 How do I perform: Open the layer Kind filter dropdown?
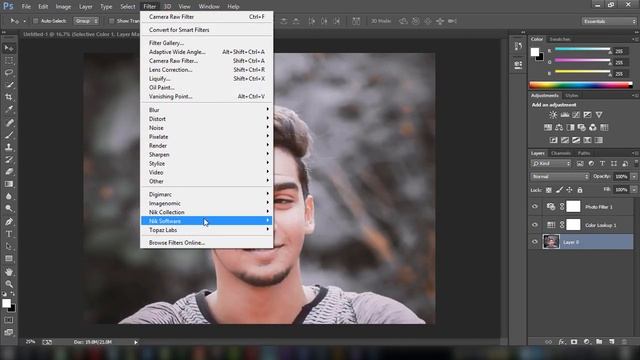tap(551, 164)
